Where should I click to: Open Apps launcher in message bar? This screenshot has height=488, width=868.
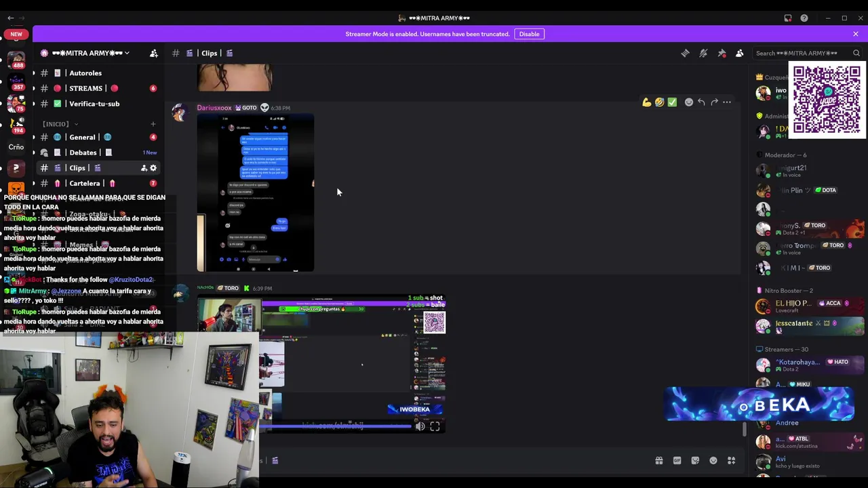[732, 461]
